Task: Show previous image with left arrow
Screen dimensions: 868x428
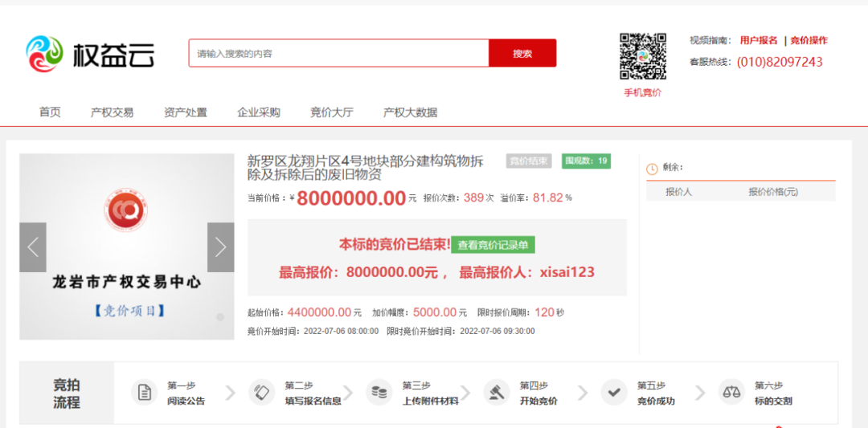Action: pyautogui.click(x=33, y=247)
